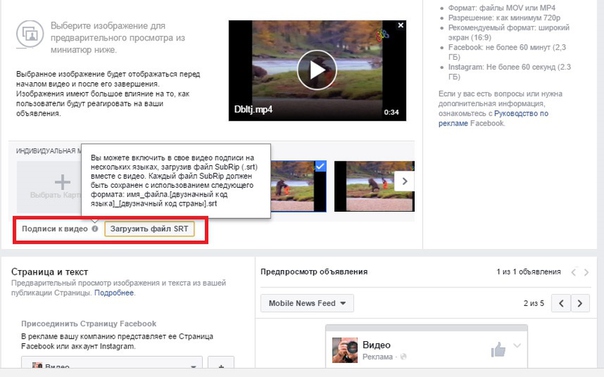The image size is (604, 377).
Task: Click the plus icon to select a custom picture
Action: (x=62, y=182)
